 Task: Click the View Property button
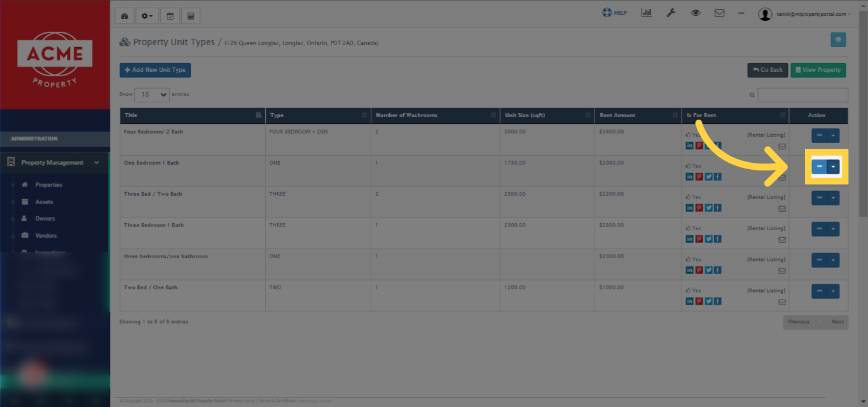(x=818, y=70)
